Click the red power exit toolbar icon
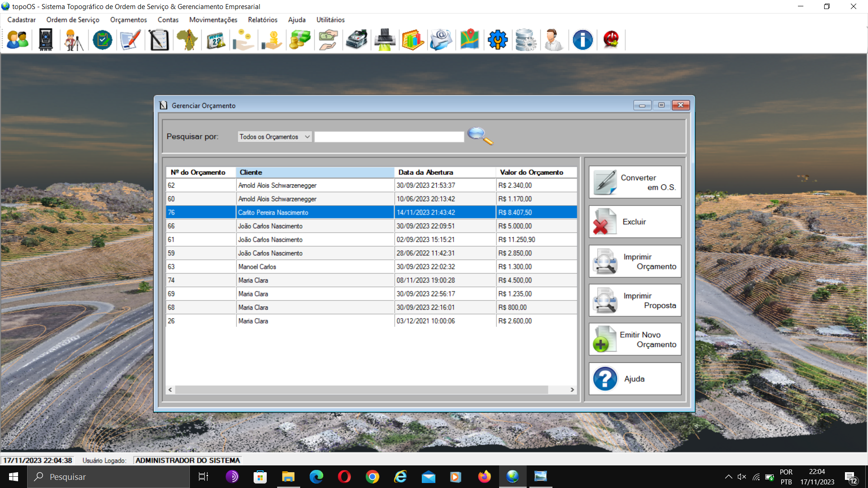Screen dimensions: 868x488 pos(611,40)
